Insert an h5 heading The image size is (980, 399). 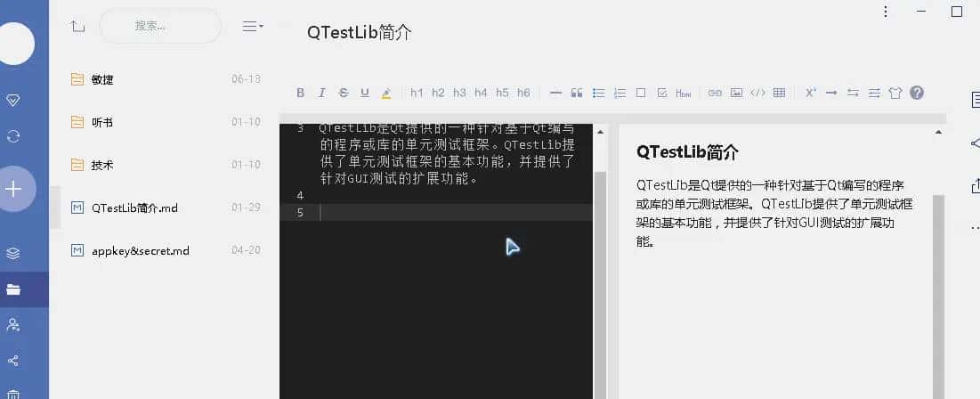[503, 94]
